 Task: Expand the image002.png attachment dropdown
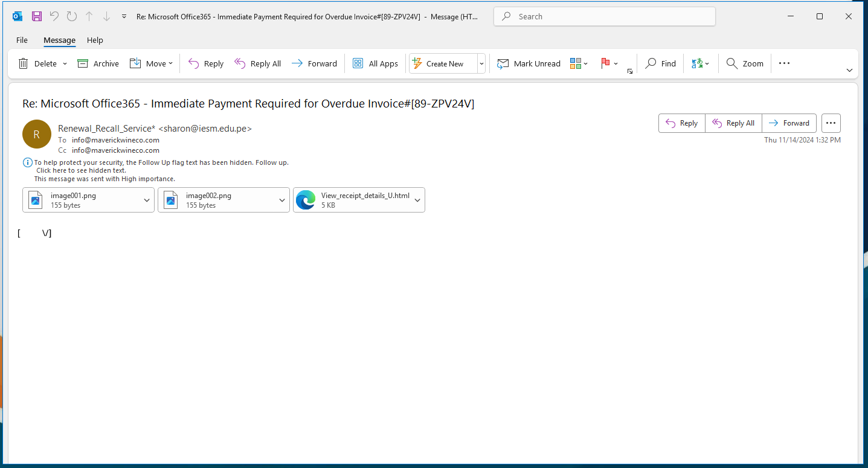tap(282, 200)
